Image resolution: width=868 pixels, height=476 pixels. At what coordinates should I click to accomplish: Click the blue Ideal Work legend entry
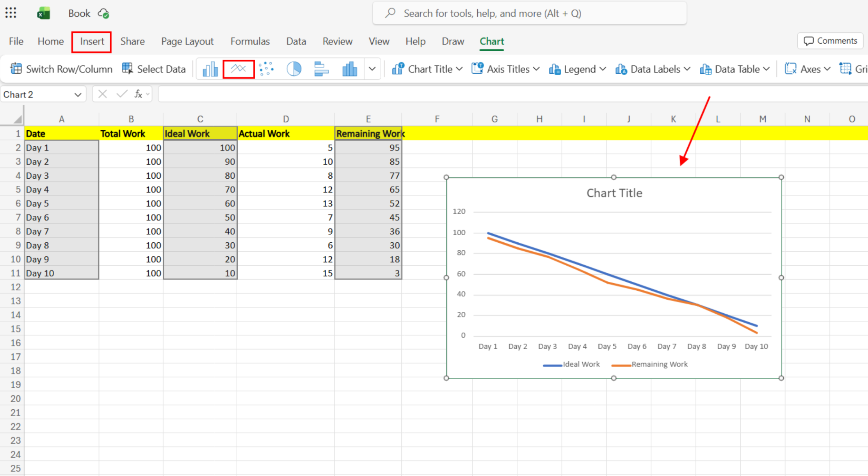[x=571, y=364]
